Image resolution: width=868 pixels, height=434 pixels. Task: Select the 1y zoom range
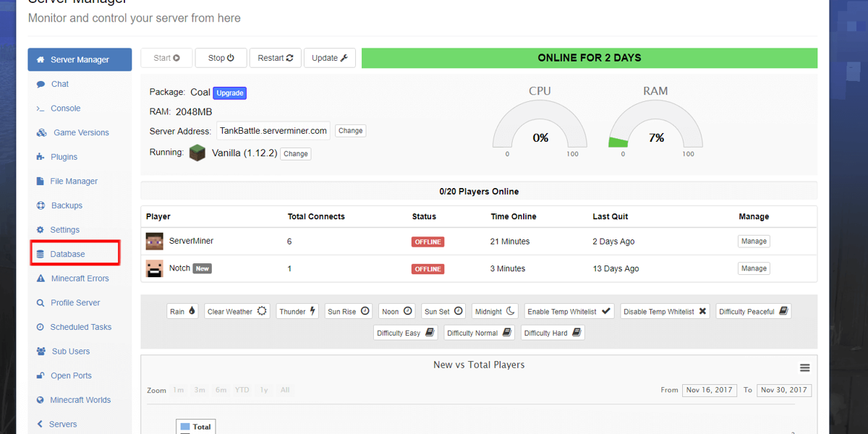pyautogui.click(x=264, y=390)
